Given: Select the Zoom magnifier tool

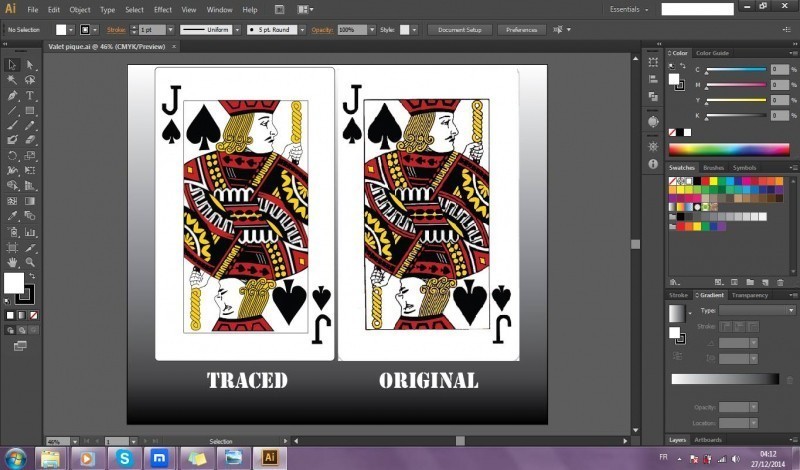Looking at the screenshot, I should pos(30,262).
